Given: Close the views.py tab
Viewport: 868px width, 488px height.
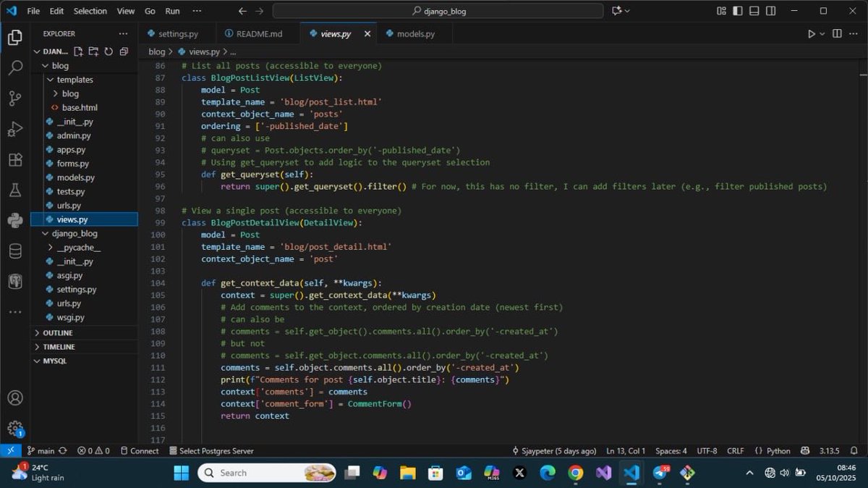Looking at the screenshot, I should [367, 34].
